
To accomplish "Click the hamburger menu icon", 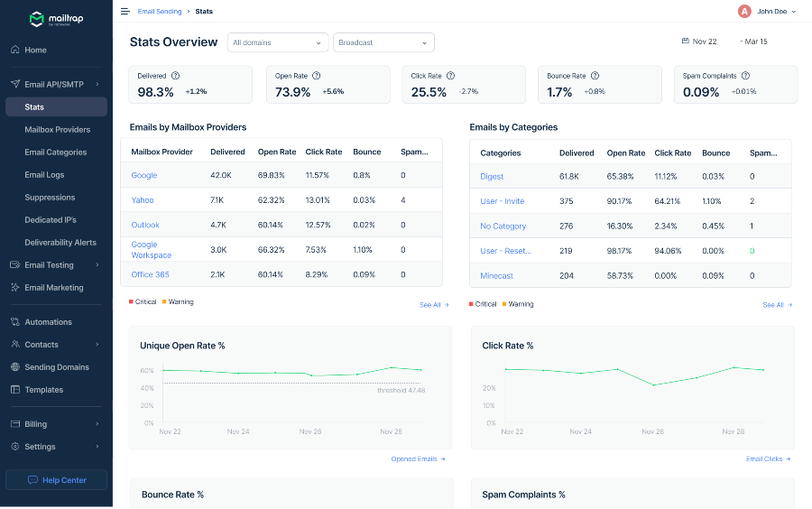I will [125, 12].
